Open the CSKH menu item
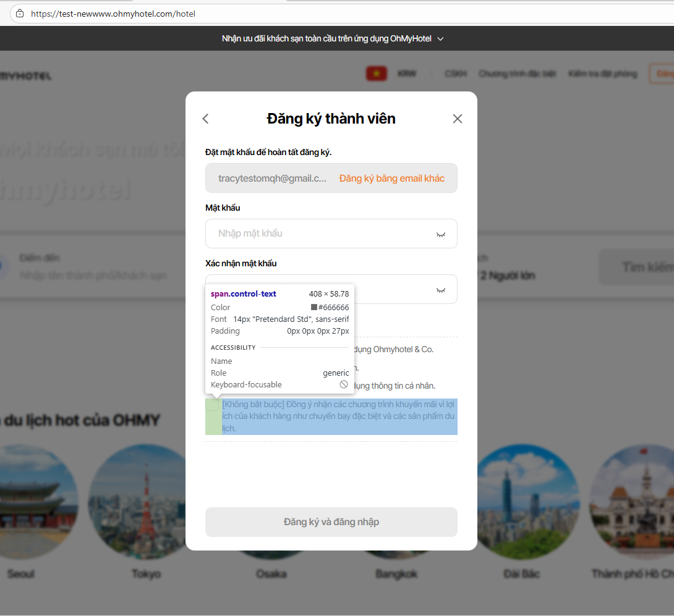Viewport: 674px width, 616px height. 456,74
